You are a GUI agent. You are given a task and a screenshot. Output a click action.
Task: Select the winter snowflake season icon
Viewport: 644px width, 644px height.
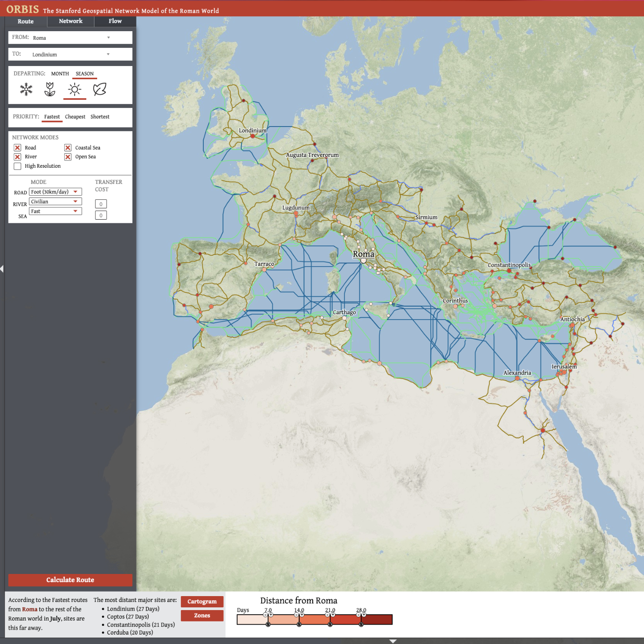coord(26,89)
